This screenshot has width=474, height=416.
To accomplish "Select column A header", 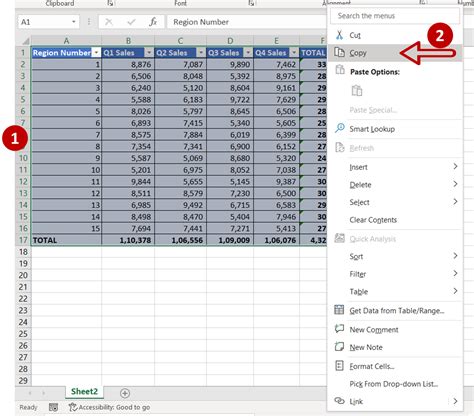I will coord(66,41).
